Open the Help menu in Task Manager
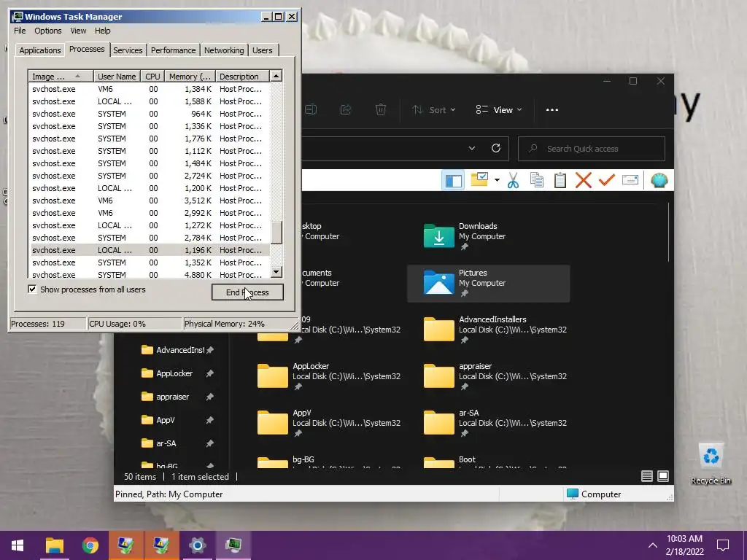 tap(102, 31)
